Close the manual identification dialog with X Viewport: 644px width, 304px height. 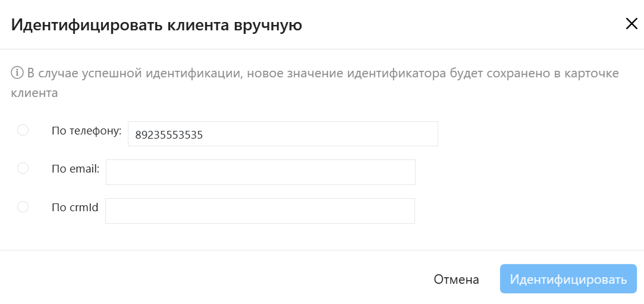tap(632, 24)
